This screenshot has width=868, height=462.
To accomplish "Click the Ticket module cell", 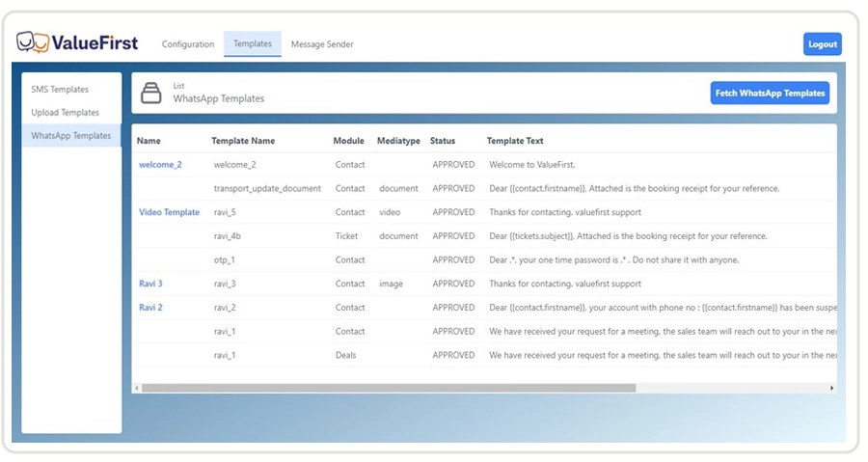I will point(346,235).
